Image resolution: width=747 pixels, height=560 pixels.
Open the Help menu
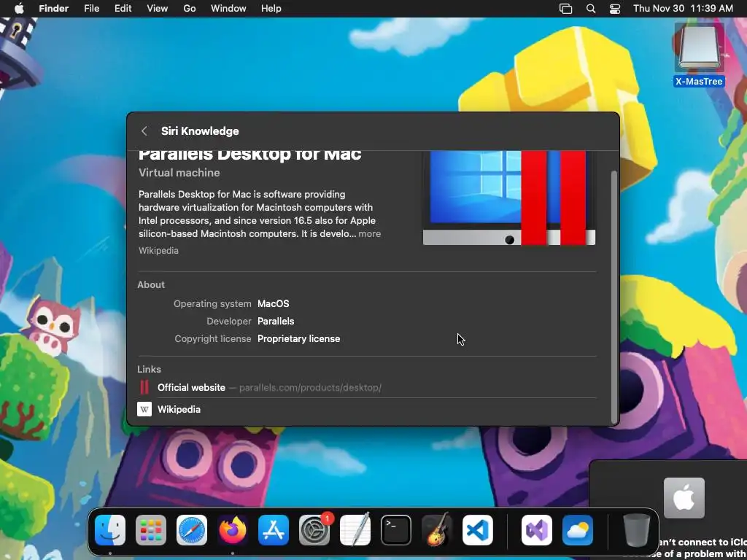coord(271,9)
